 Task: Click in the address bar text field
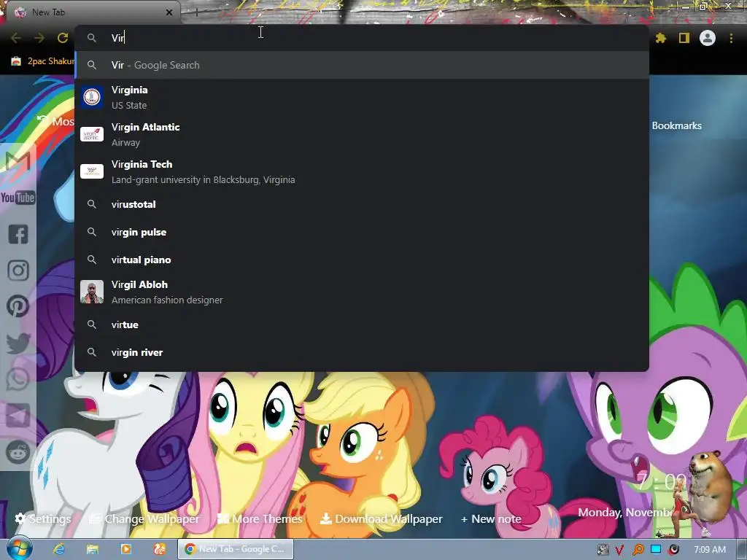pos(362,38)
